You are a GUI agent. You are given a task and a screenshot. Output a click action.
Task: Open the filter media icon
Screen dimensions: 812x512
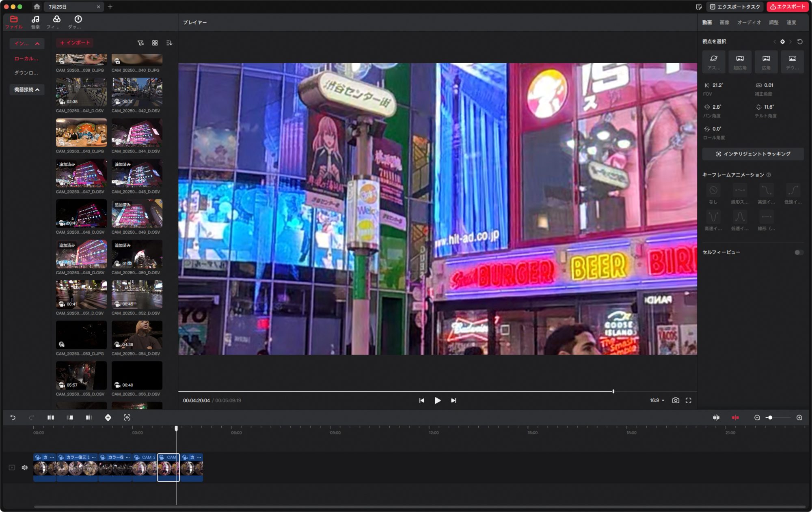[140, 43]
